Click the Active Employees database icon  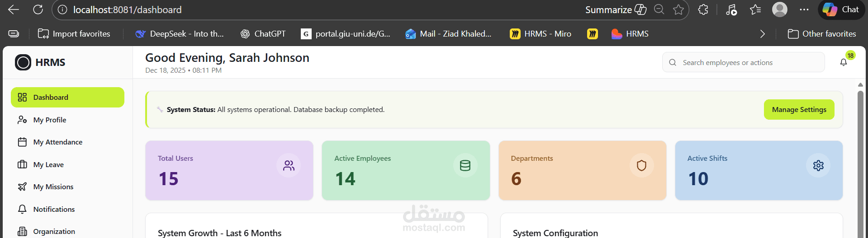465,165
